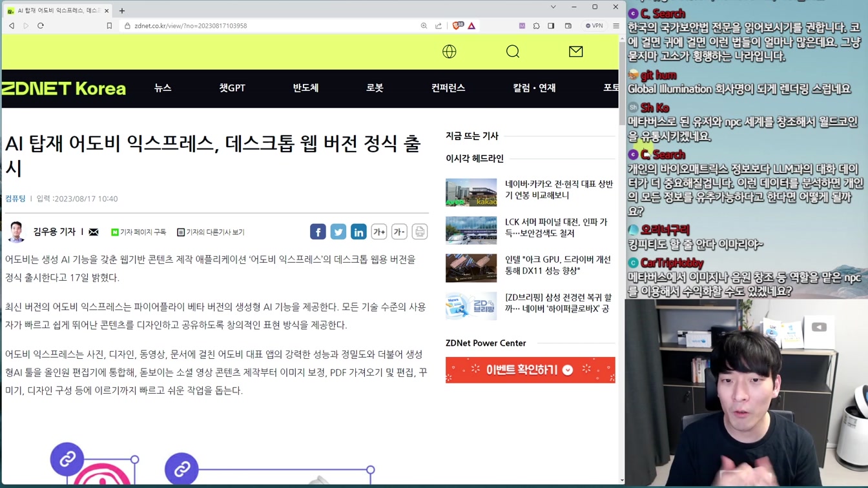Go back to the previous page
Screen dimensions: 868x488
12,26
